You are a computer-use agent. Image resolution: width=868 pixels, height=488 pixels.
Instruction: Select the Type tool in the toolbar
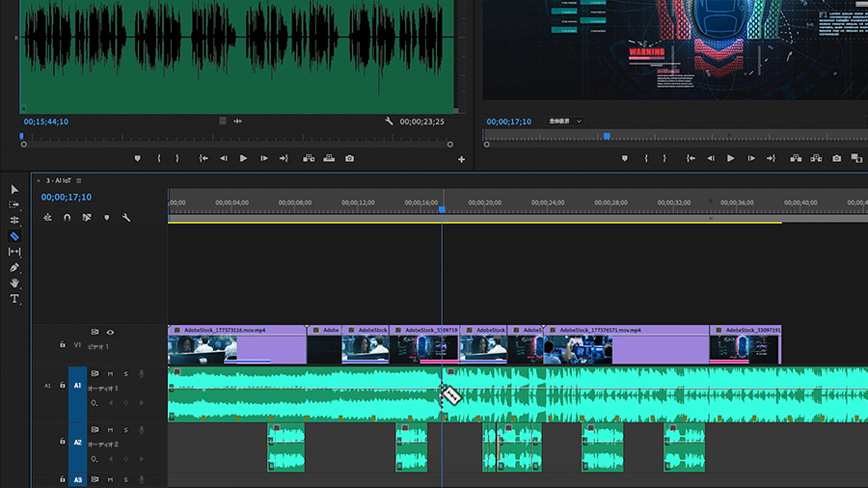coord(14,299)
